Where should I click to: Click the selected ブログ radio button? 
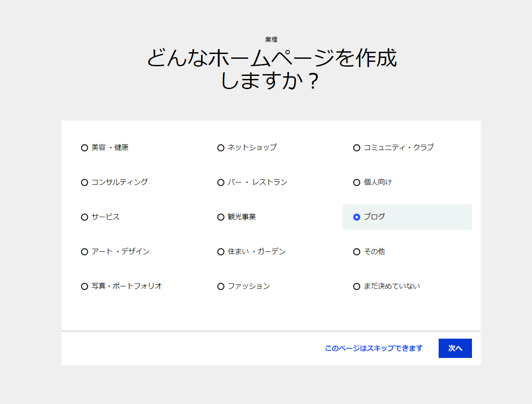[x=357, y=217]
